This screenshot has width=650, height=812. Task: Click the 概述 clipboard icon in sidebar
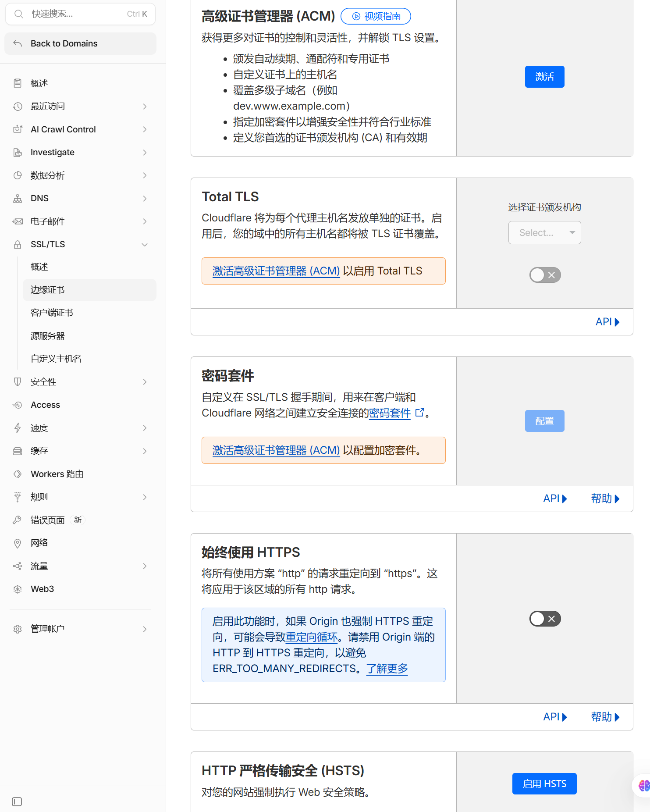point(18,83)
